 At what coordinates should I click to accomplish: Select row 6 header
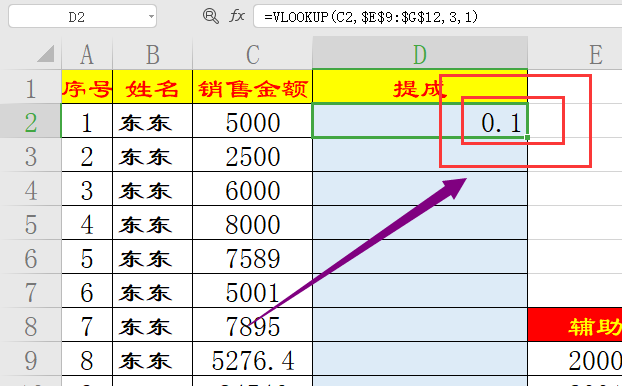(31, 257)
